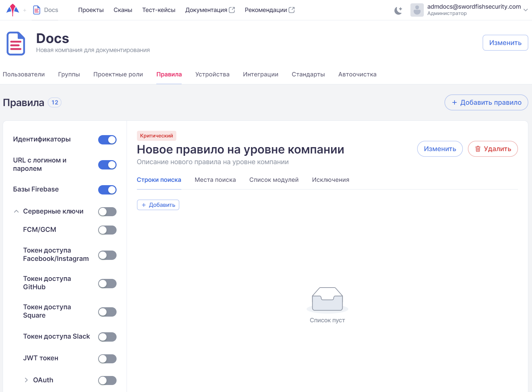Open Документация external link
This screenshot has height=392, width=532.
point(210,10)
